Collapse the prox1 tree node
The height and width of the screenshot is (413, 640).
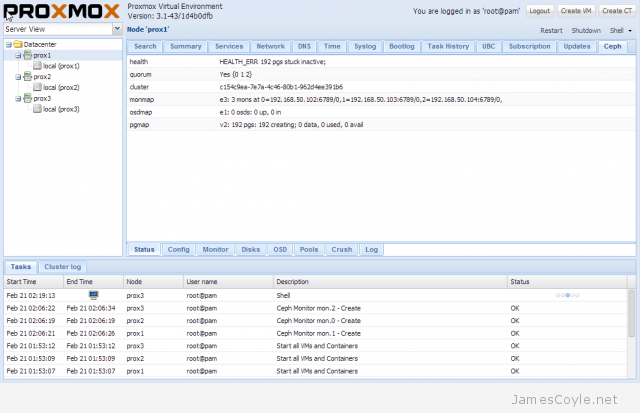tap(18, 55)
